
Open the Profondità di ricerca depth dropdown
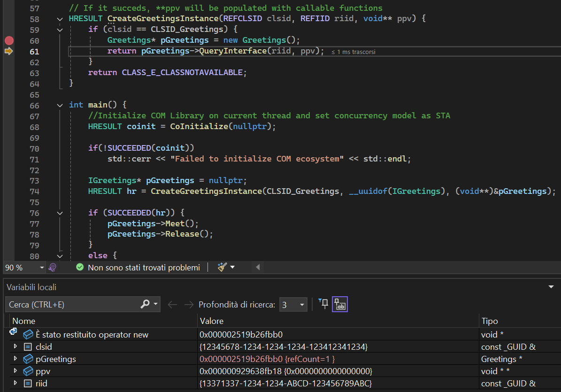pos(302,305)
